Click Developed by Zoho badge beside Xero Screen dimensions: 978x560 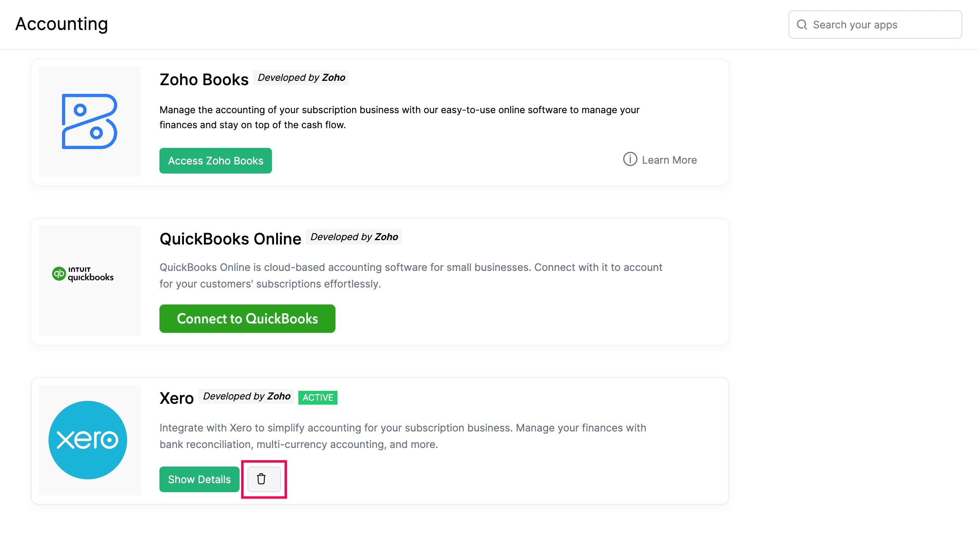[x=247, y=396]
